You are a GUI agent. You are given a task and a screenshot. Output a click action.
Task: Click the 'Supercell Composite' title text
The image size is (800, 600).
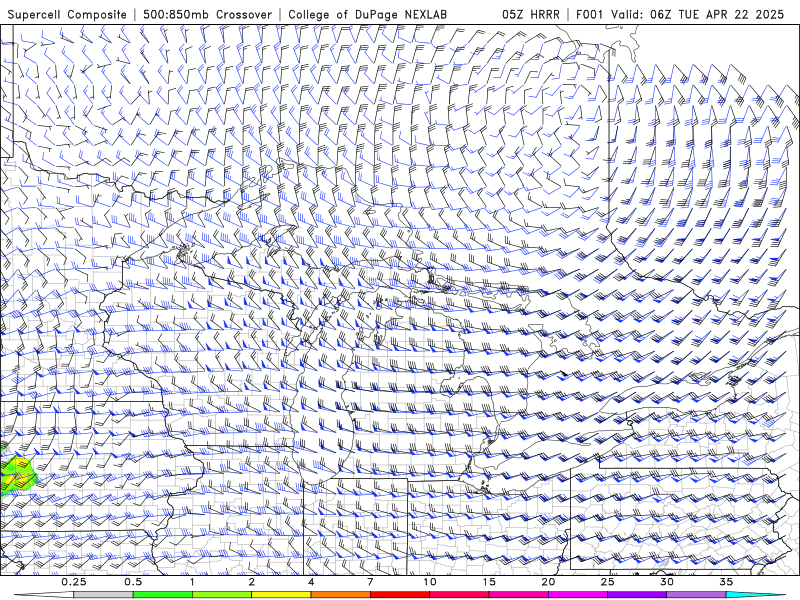(x=67, y=14)
